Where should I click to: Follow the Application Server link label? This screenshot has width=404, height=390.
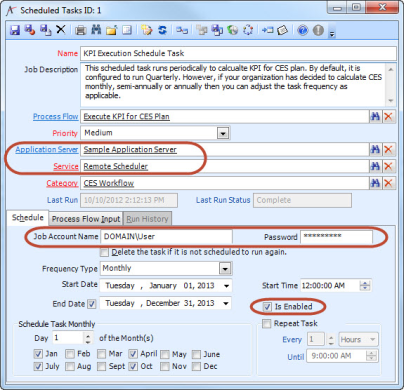tap(47, 150)
